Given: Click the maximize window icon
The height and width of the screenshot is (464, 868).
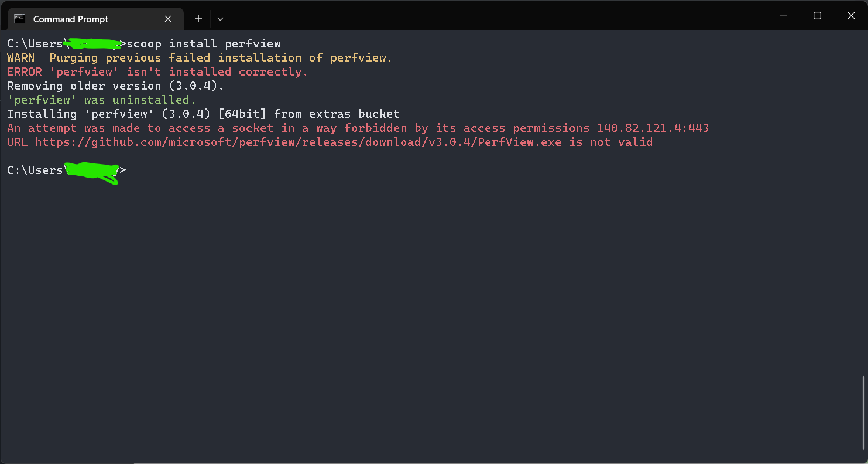Looking at the screenshot, I should pyautogui.click(x=817, y=15).
